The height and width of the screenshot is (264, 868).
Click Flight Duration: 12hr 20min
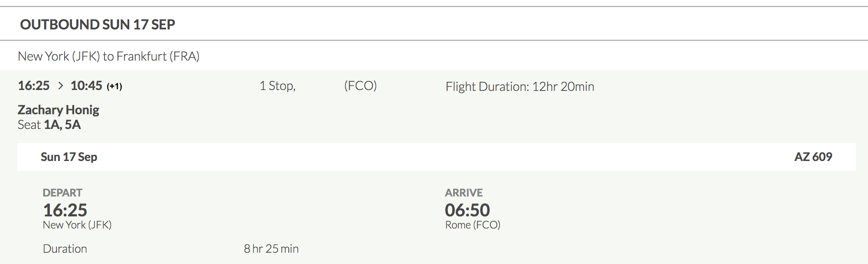520,87
